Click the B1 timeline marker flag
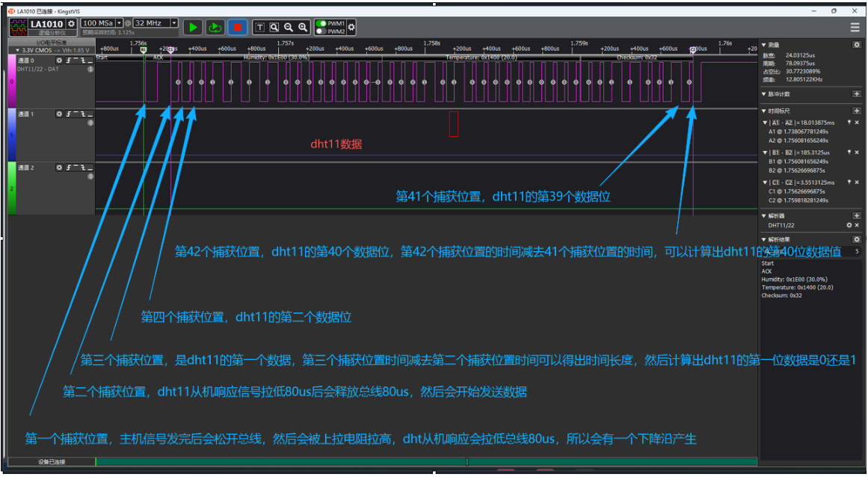This screenshot has width=868, height=477. 144,50
